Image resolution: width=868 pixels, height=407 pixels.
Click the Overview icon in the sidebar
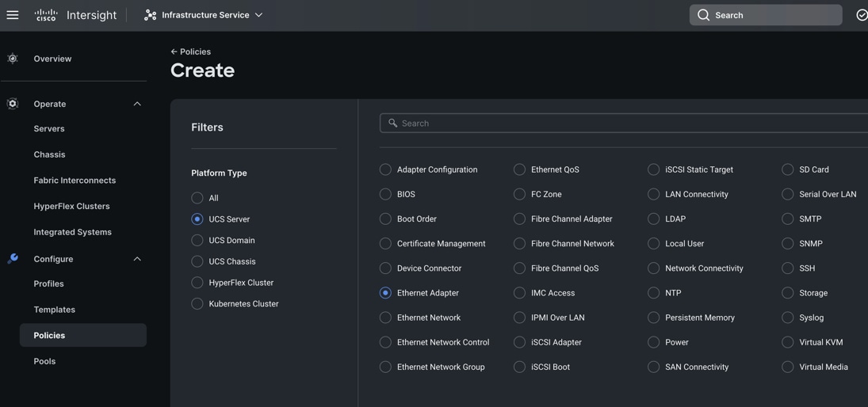(x=13, y=59)
